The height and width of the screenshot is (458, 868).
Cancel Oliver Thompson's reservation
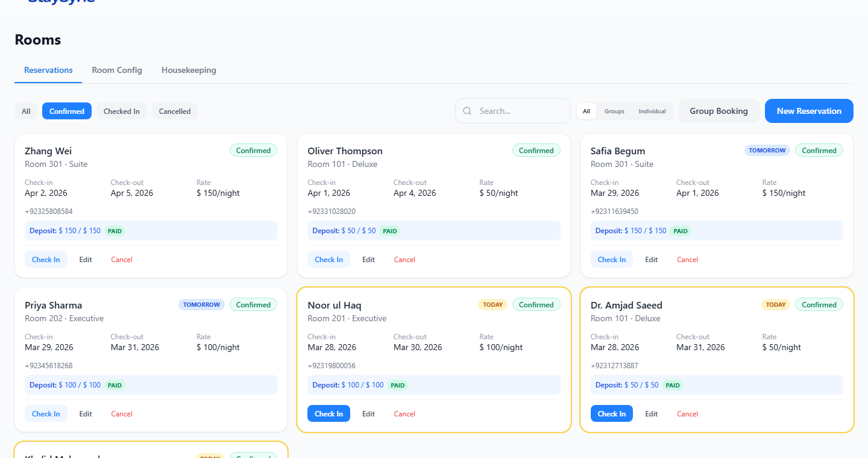[x=404, y=260]
